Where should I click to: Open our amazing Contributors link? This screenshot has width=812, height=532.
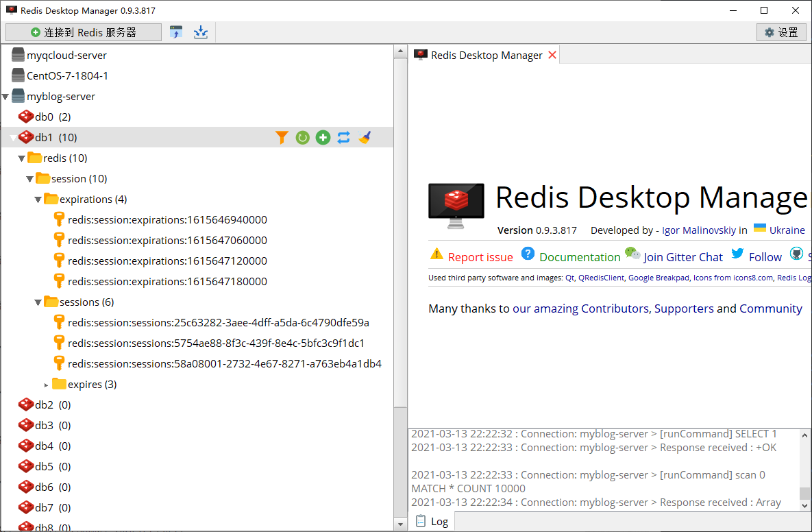pyautogui.click(x=580, y=309)
